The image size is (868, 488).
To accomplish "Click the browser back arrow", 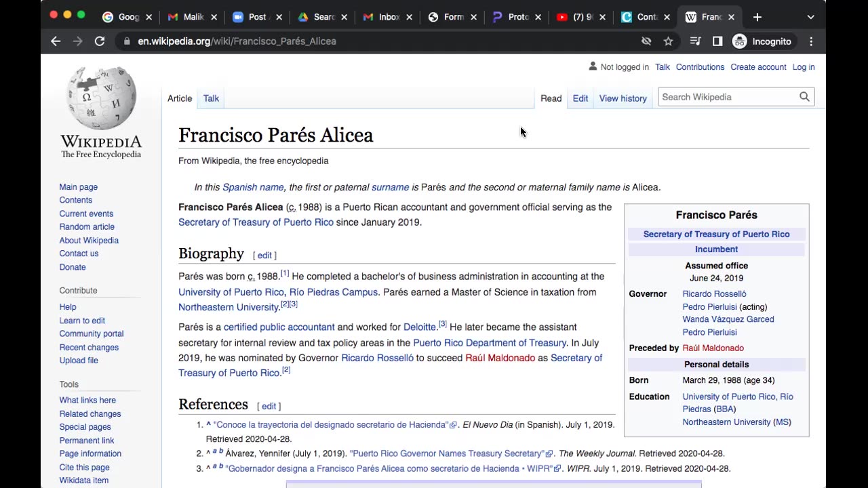I will point(56,41).
